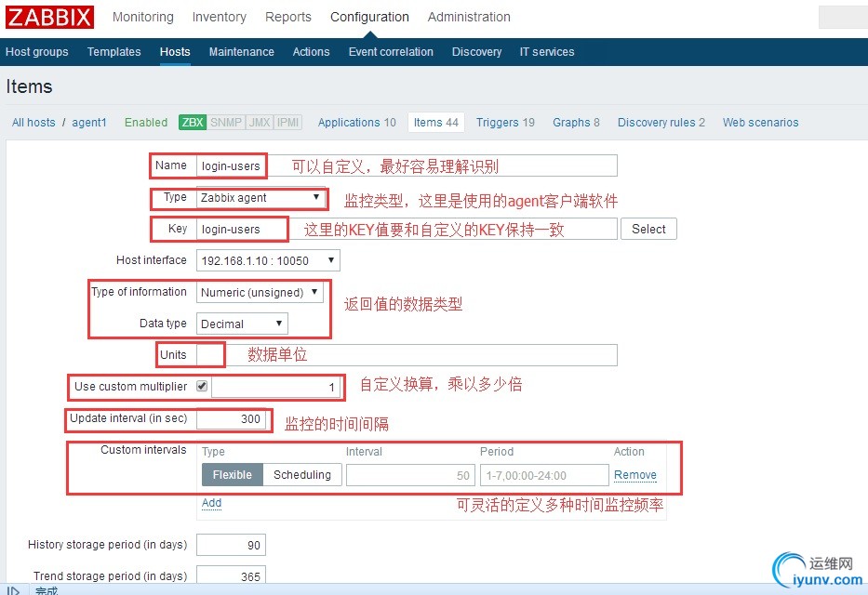Viewport: 868px width, 595px height.
Task: Open the Monitoring menu
Action: [143, 17]
